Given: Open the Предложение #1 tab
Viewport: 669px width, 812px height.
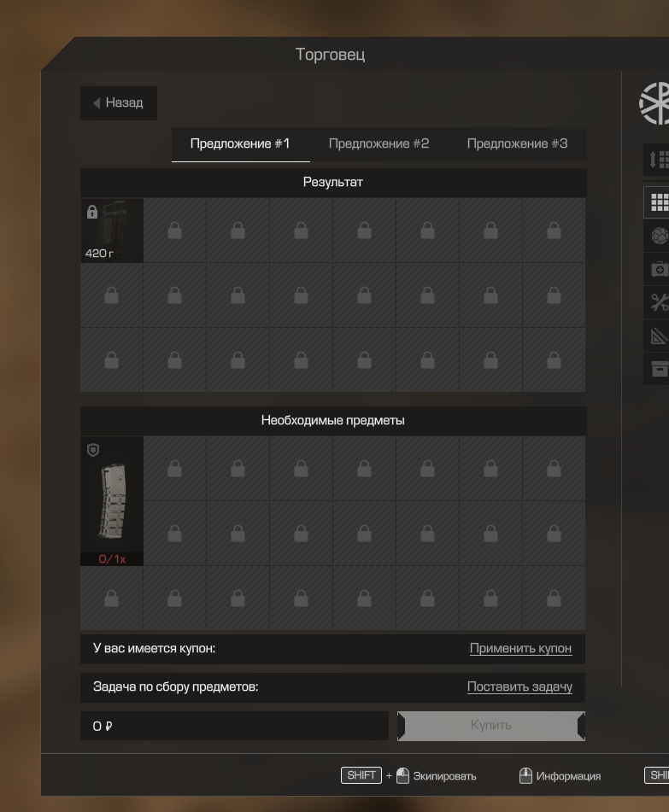Looking at the screenshot, I should click(x=240, y=144).
